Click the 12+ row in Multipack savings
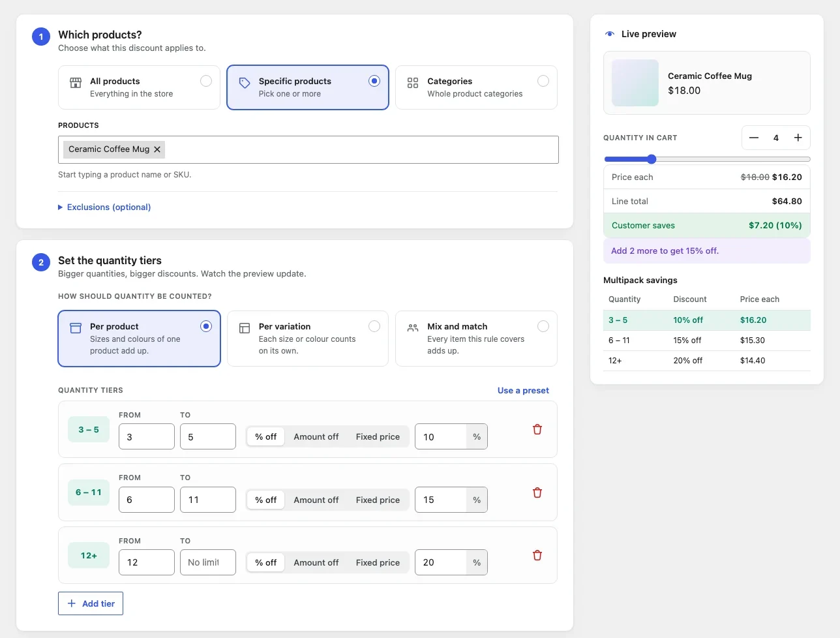Image resolution: width=840 pixels, height=638 pixels. pos(707,361)
